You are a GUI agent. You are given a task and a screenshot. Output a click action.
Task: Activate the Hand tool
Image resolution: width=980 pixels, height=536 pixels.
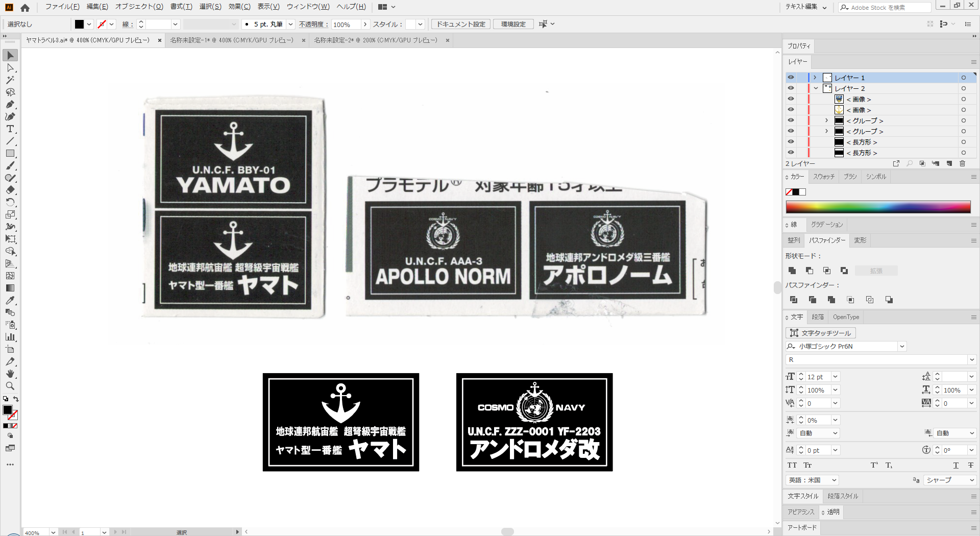click(10, 374)
